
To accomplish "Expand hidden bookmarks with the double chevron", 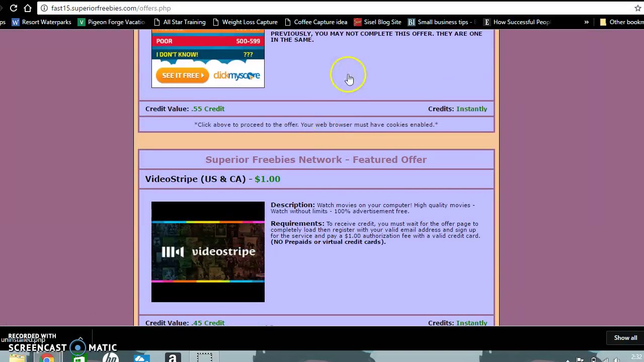I will (x=586, y=22).
